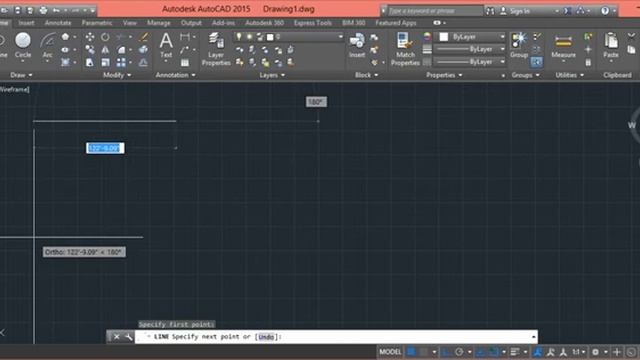Open the Manage ribbon tab
Image resolution: width=640 pixels, height=360 pixels.
(x=159, y=23)
